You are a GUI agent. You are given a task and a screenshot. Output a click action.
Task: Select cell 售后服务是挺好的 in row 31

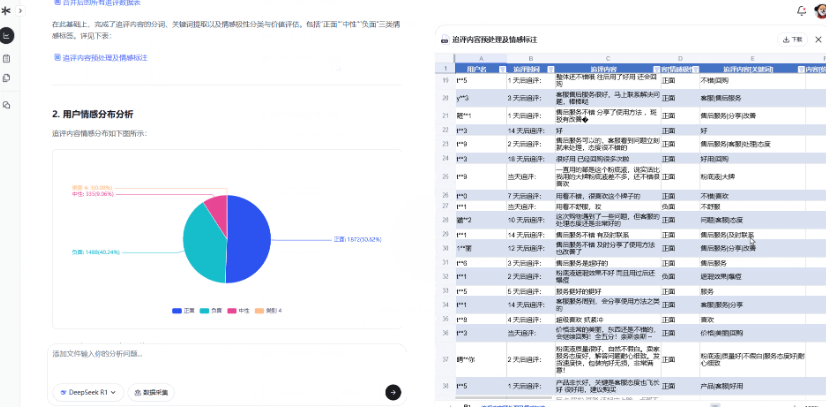click(608, 262)
